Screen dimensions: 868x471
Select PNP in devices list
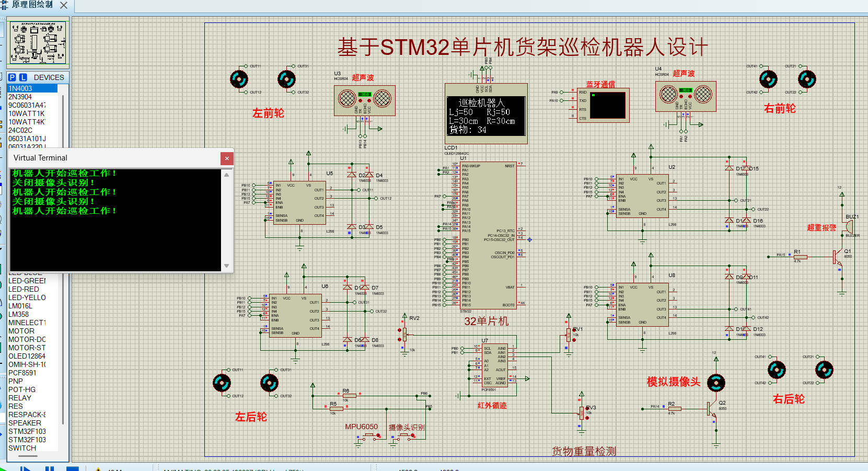pos(32,381)
